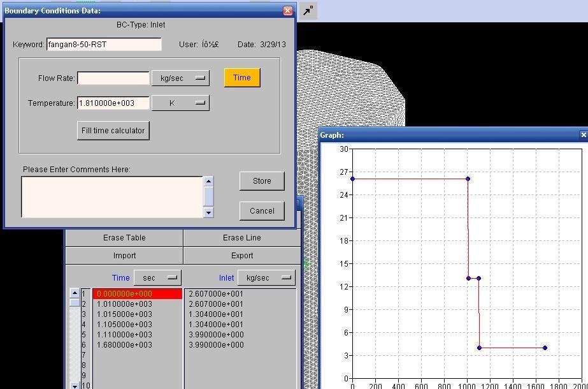Cancel the boundary condition dialog
Image resolution: width=588 pixels, height=389 pixels.
[x=262, y=211]
